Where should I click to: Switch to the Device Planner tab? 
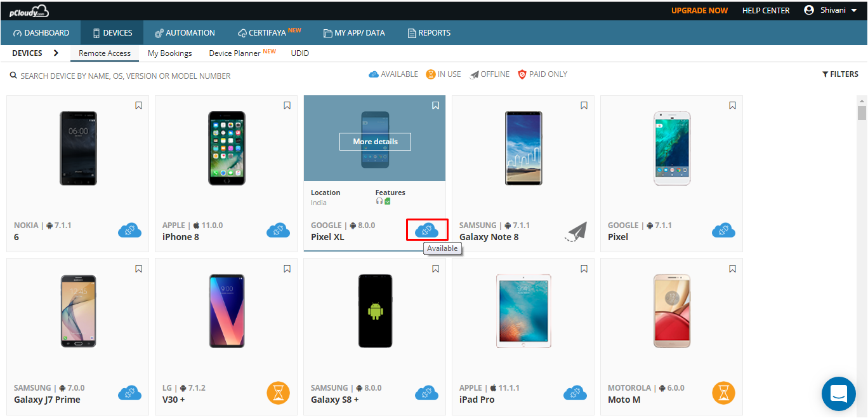[242, 53]
